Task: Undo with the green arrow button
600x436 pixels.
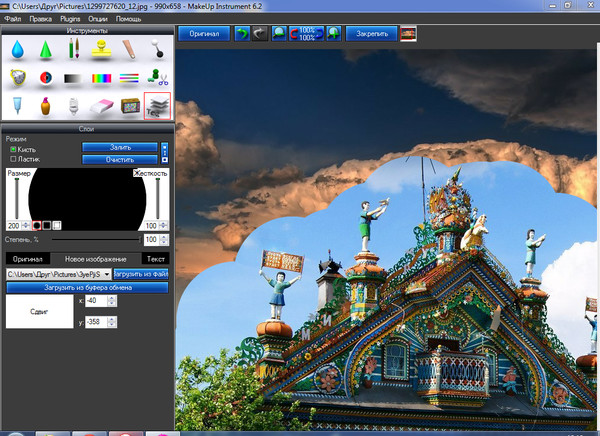Action: coord(242,34)
